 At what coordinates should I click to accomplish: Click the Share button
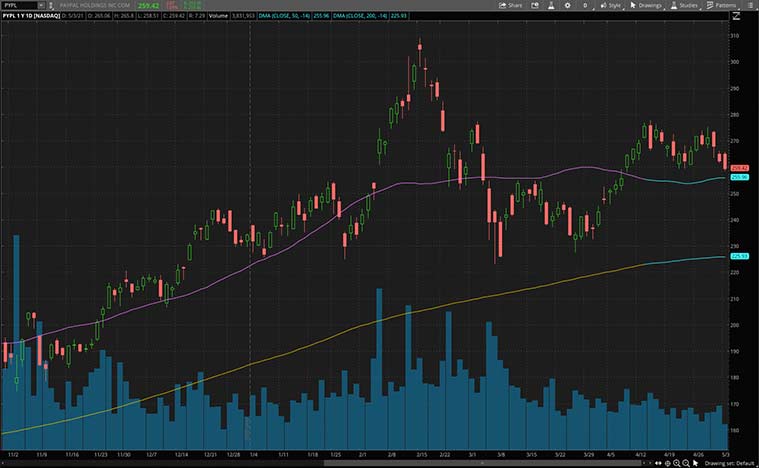click(x=511, y=5)
